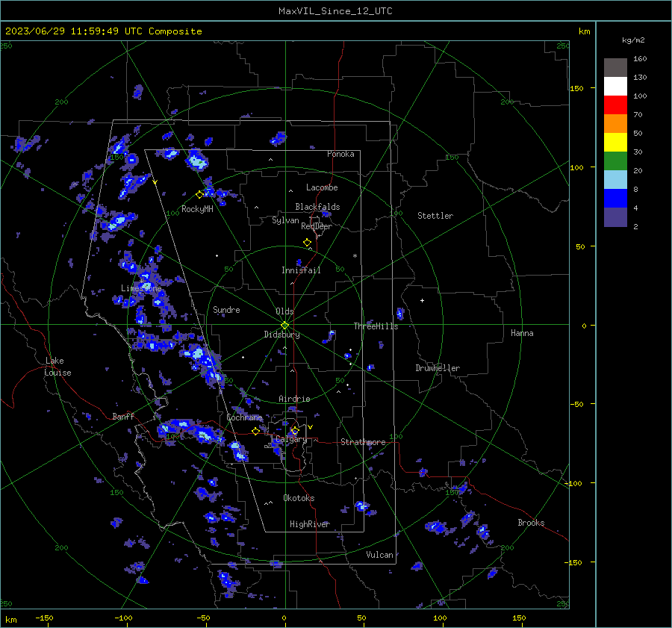Click the red 100 legend color swatch
Viewport: 672px width, 628px height.
click(x=615, y=105)
